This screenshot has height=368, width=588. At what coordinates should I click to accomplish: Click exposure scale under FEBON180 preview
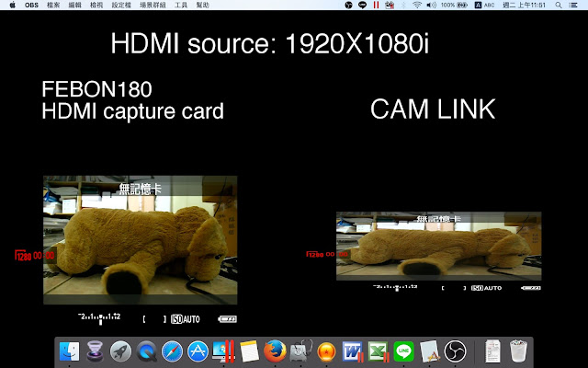click(99, 318)
